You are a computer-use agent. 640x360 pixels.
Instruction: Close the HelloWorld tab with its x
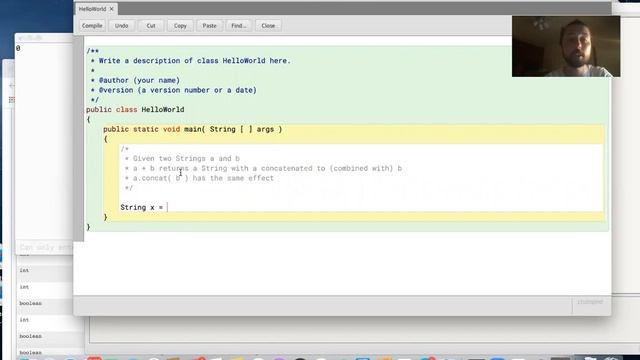tap(111, 9)
